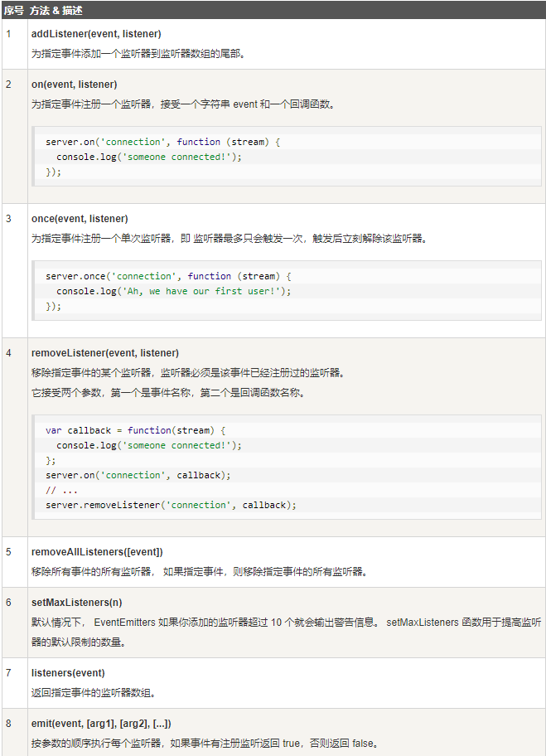Click row number 8 in 序号 column
Screen dimensions: 546x756
(x=8, y=723)
